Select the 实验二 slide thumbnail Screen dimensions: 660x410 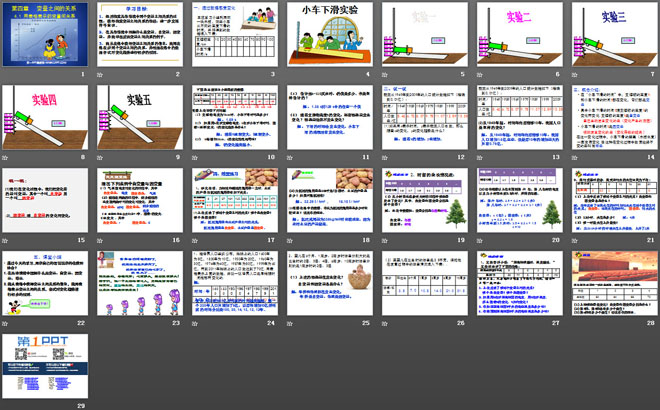520,34
